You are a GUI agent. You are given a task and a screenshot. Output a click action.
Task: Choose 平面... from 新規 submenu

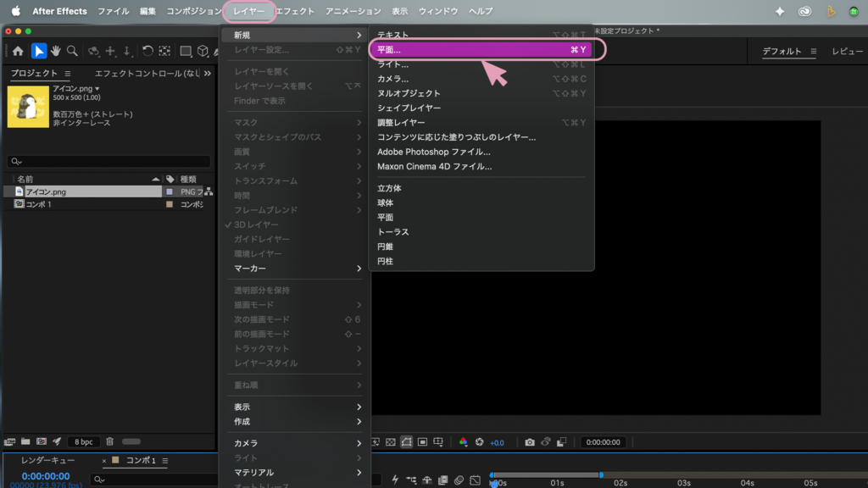click(x=481, y=50)
